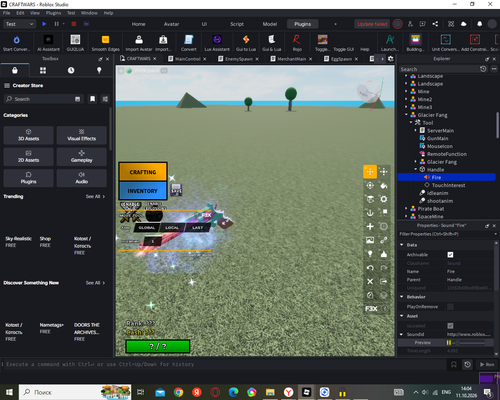Open Chrome from the Windows taskbar
This screenshot has height=400, width=500.
179,392
